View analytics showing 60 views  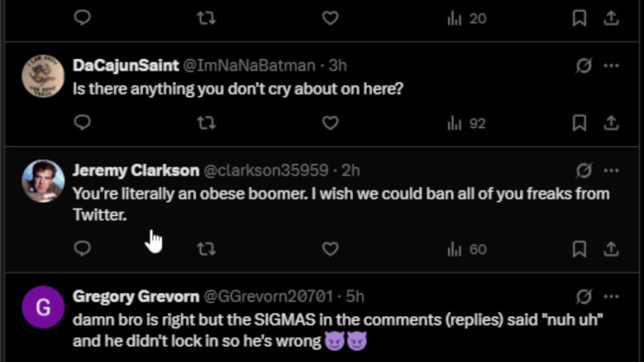tap(467, 249)
